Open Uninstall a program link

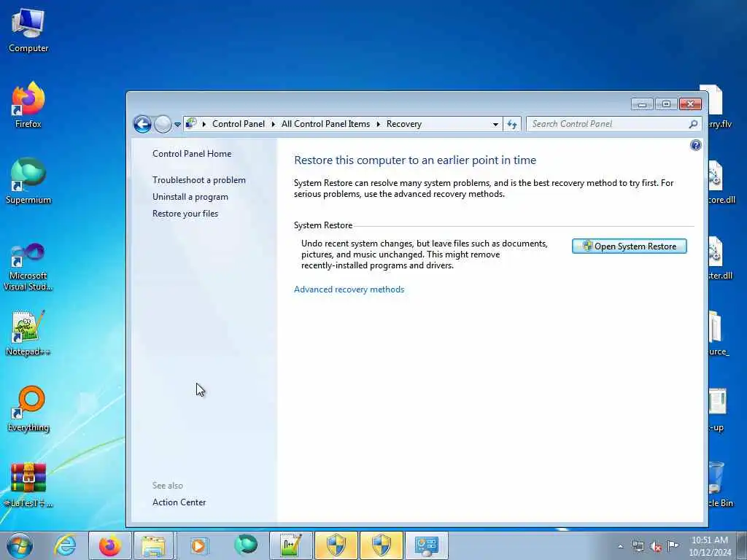coord(190,197)
